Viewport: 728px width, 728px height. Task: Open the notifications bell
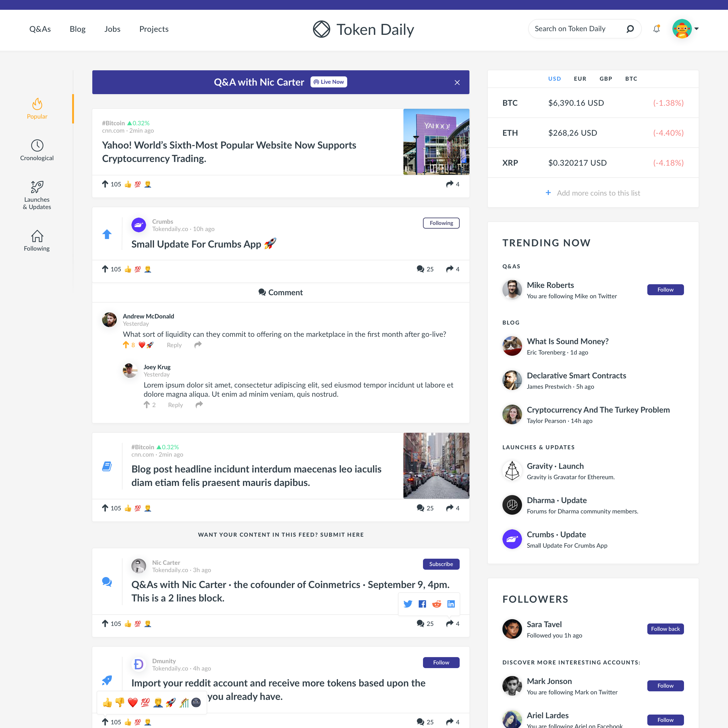point(656,29)
